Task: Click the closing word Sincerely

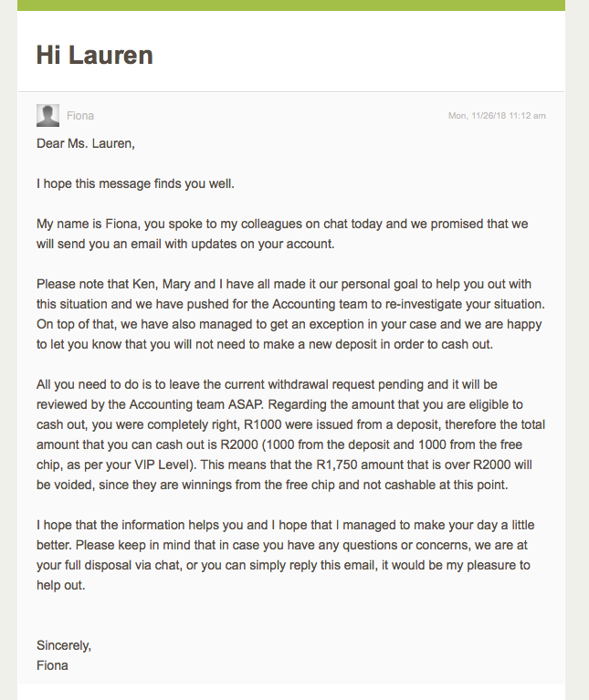Action: click(64, 645)
